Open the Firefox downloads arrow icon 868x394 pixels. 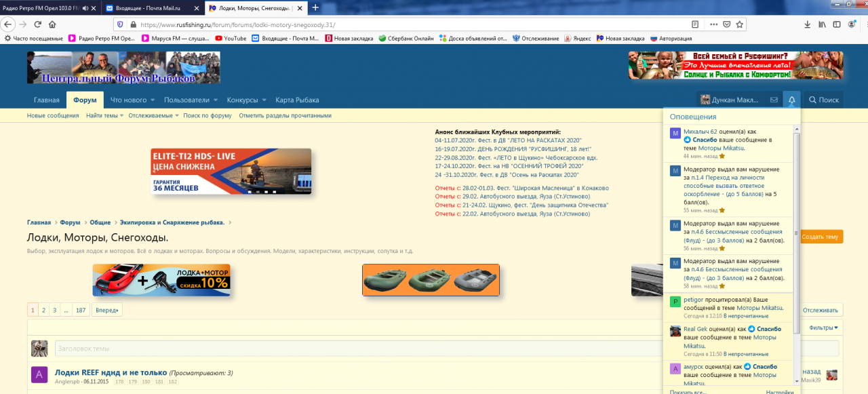pos(807,24)
